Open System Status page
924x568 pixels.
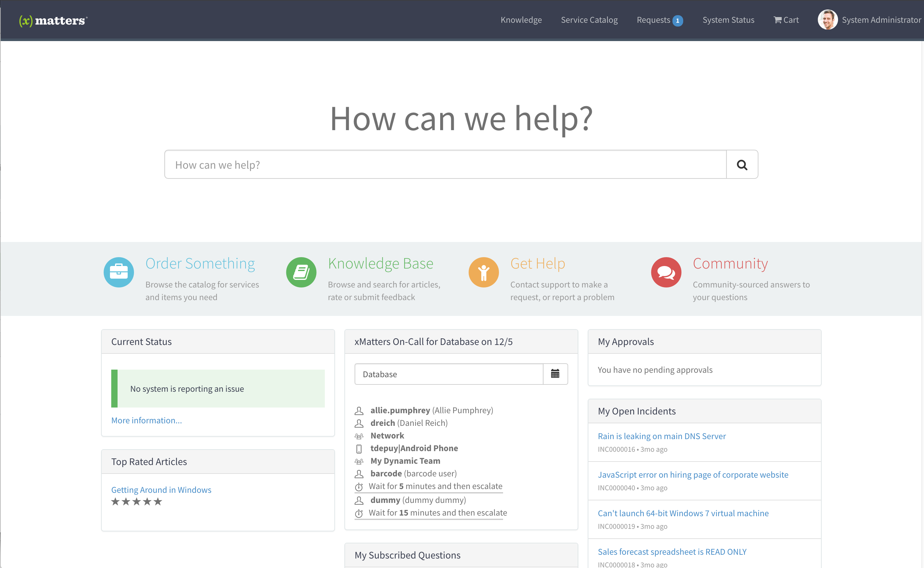(x=728, y=20)
